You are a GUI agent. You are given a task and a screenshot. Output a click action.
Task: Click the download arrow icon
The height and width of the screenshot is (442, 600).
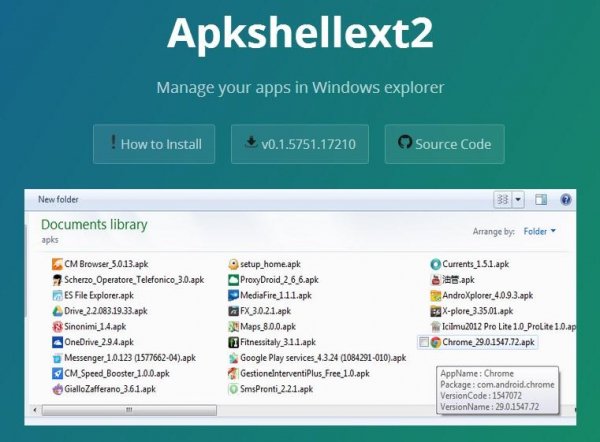click(251, 142)
